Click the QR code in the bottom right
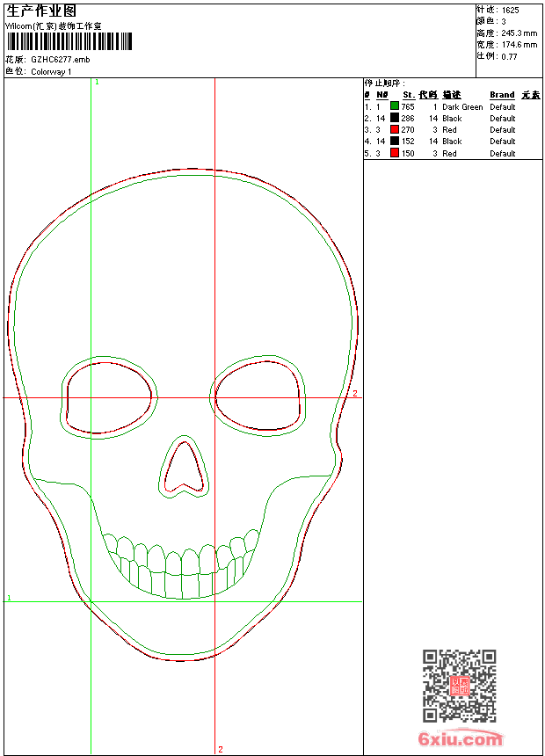This screenshot has height=756, width=545. [x=459, y=686]
